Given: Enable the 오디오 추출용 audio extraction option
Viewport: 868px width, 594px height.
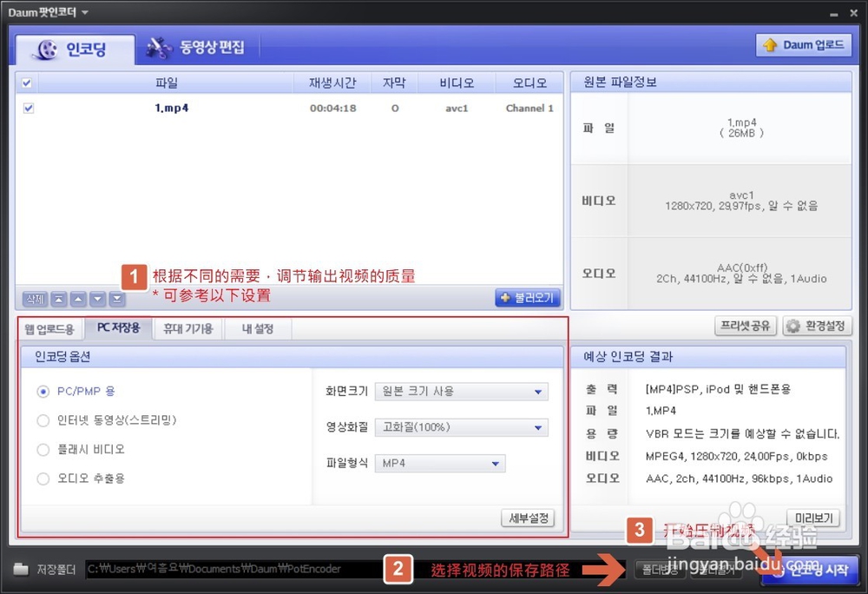Looking at the screenshot, I should click(x=43, y=478).
